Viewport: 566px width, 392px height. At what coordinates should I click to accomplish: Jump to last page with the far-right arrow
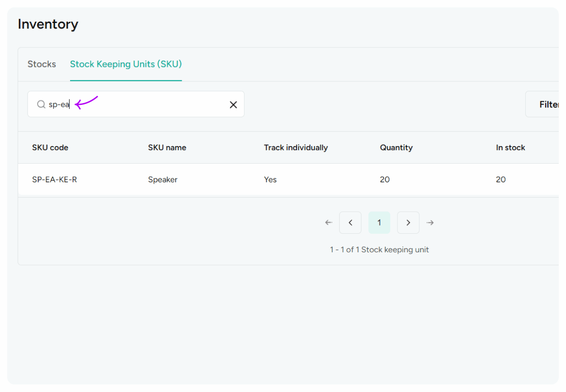tap(430, 222)
